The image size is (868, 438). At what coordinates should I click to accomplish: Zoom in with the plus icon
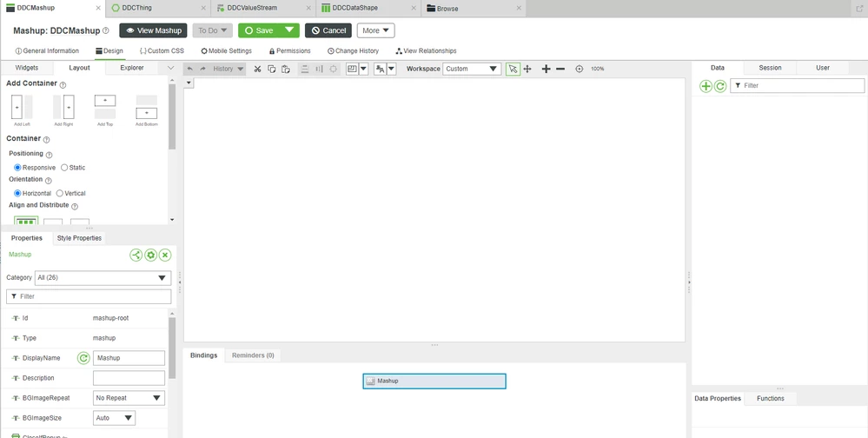[x=546, y=70]
